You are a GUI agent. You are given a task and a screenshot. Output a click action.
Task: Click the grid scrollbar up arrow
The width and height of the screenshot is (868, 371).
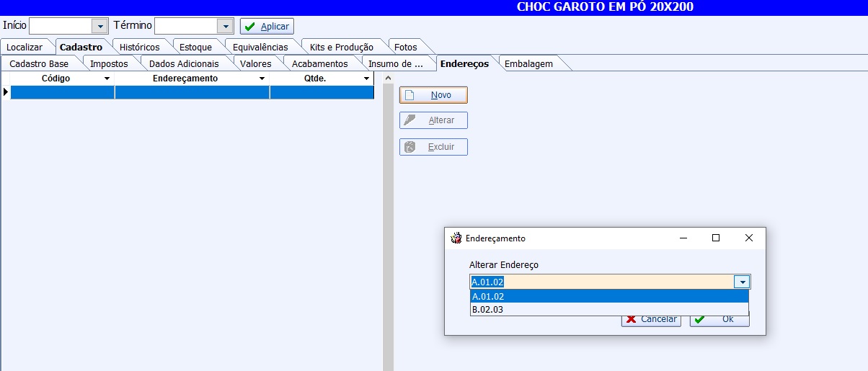click(388, 78)
